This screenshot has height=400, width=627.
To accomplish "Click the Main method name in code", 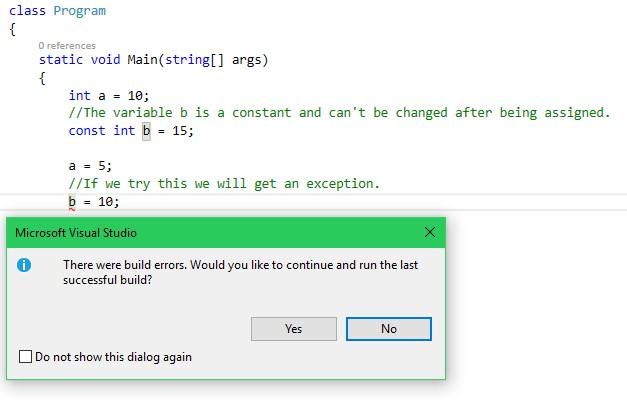I will [x=142, y=60].
